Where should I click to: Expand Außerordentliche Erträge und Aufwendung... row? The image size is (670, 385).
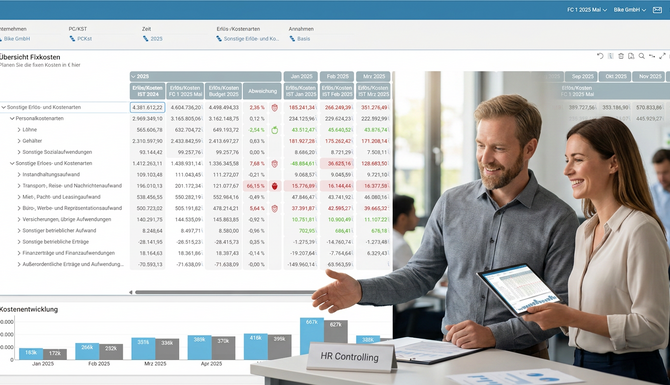click(x=19, y=265)
